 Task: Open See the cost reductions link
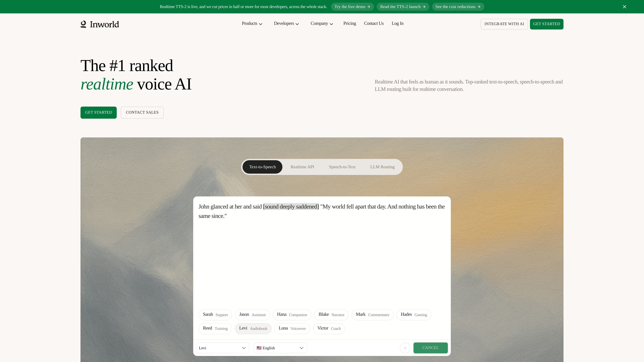pos(458,7)
